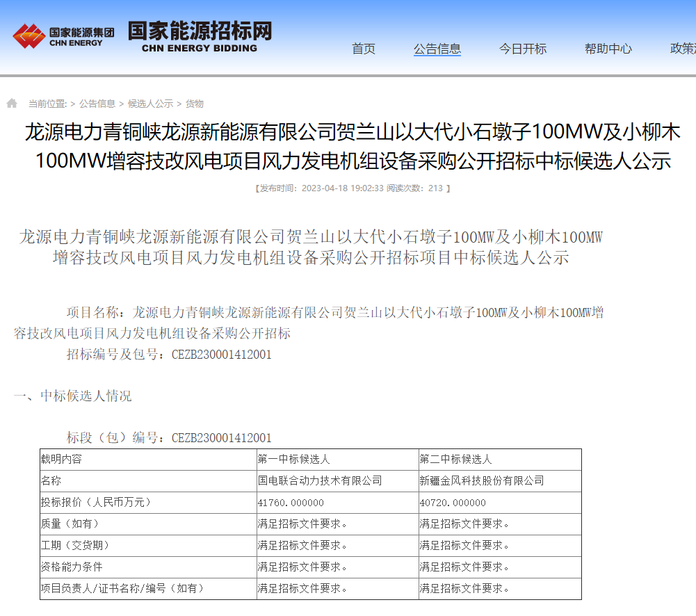Click the 项目负责人/证书名称/编号 row label
This screenshot has height=616, width=696.
(x=148, y=589)
